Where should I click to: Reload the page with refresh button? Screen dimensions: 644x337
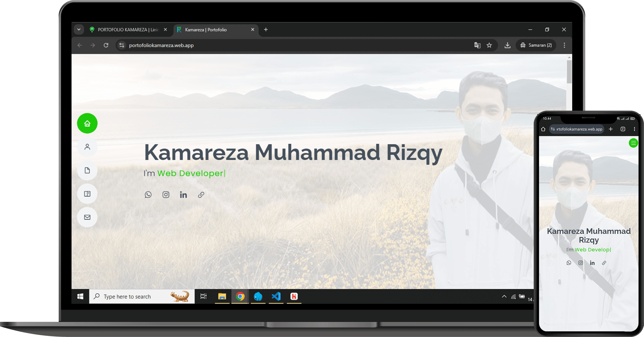pos(106,45)
